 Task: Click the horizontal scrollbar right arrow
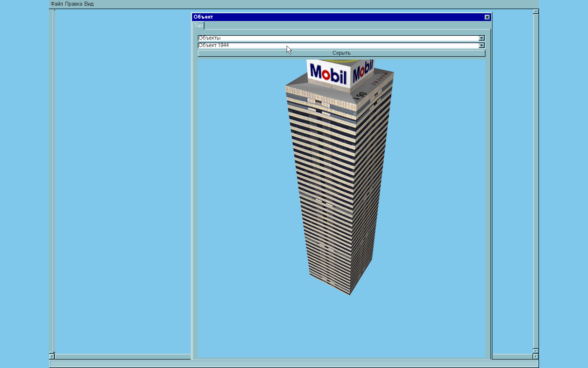535,356
